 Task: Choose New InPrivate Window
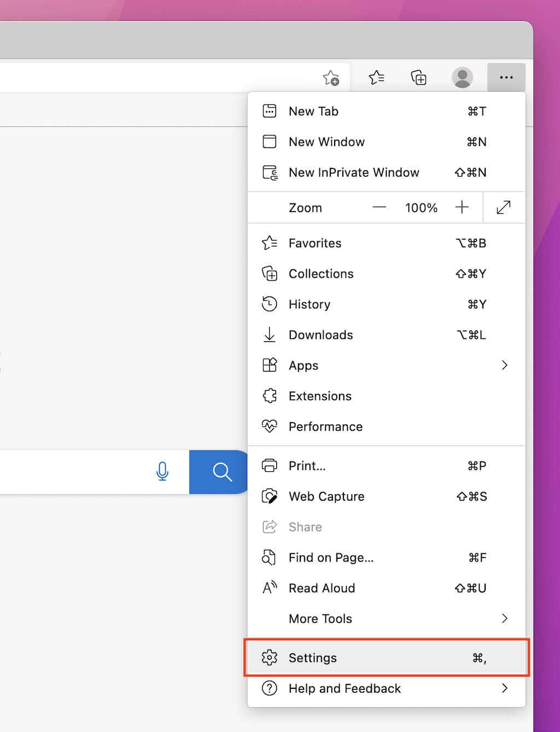353,172
